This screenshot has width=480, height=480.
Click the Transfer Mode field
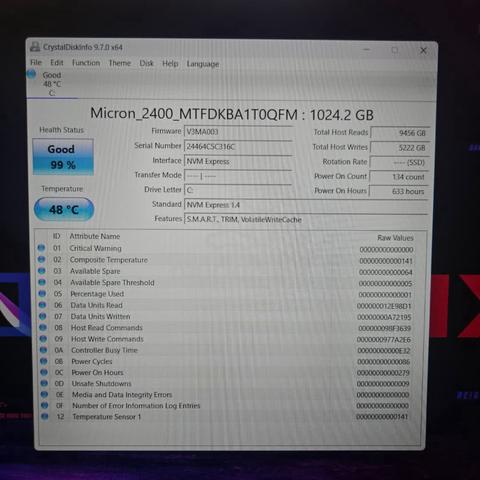pos(238,175)
